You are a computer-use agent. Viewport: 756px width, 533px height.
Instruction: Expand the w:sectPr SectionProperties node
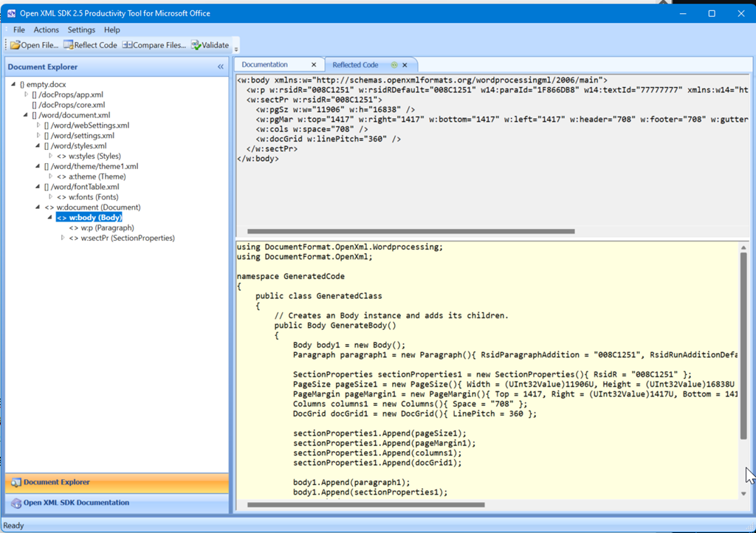tap(63, 238)
